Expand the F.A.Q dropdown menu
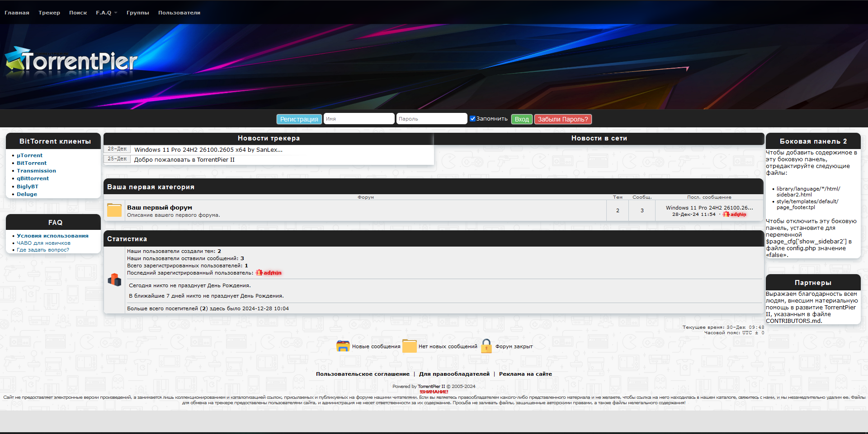 coord(106,13)
